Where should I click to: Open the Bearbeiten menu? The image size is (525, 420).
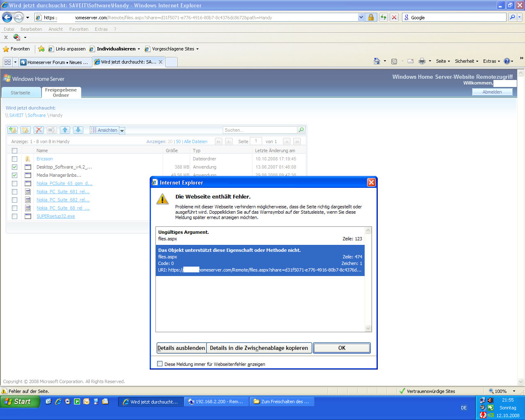point(31,29)
